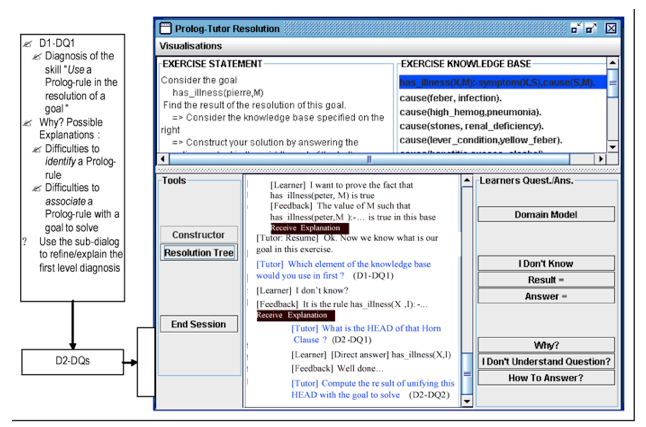Screen dimensions: 646x427
Task: Select cause(feber, infection) fact
Action: 450,98
